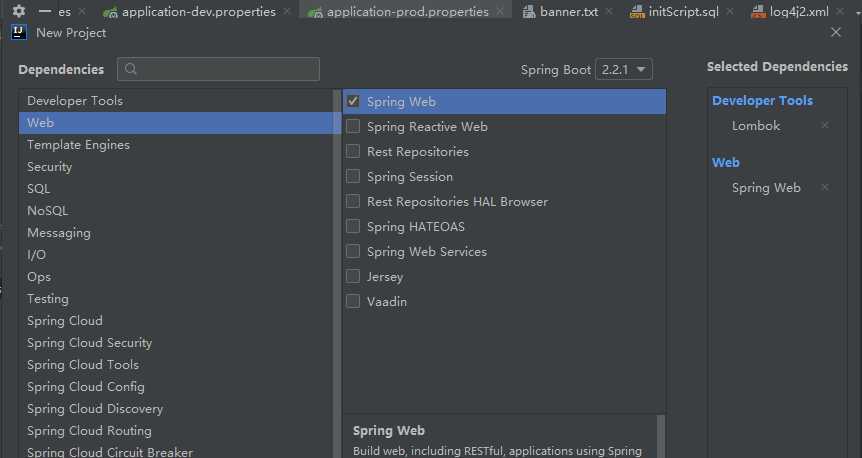Viewport: 862px width, 458px height.
Task: Select the Template Engines category
Action: point(177,145)
